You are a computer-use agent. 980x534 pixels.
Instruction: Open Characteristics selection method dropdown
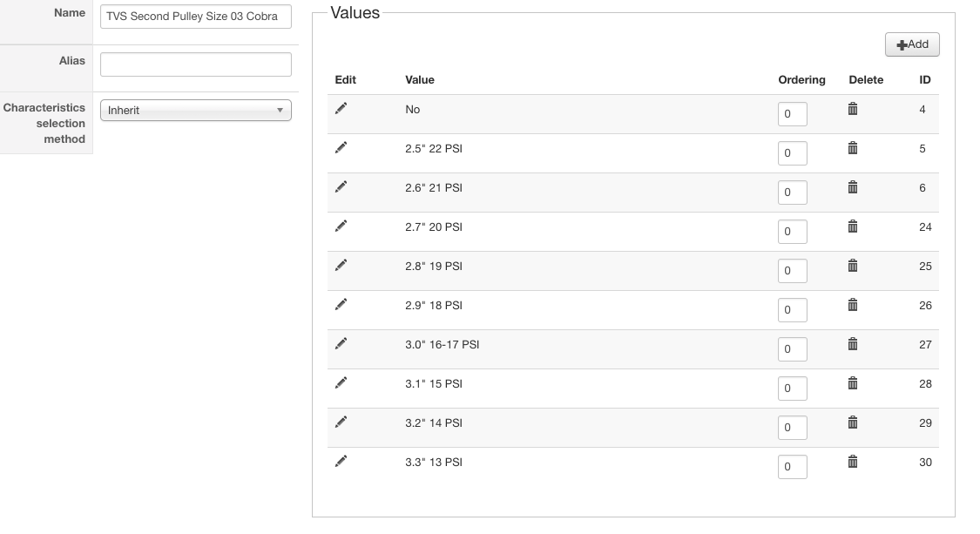[x=196, y=111]
